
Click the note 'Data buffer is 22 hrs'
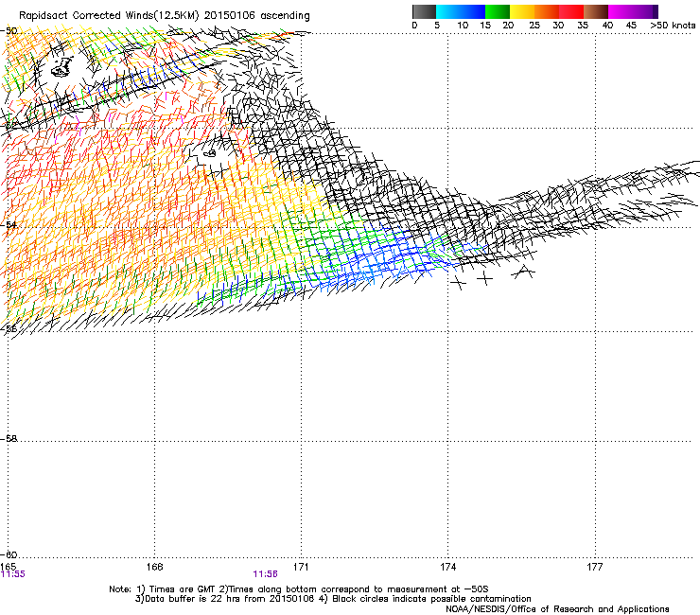pyautogui.click(x=193, y=599)
